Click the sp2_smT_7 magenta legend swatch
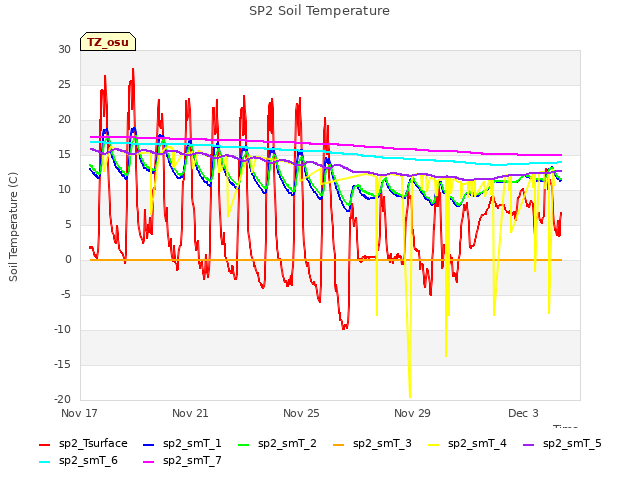The image size is (640, 480). pyautogui.click(x=149, y=462)
